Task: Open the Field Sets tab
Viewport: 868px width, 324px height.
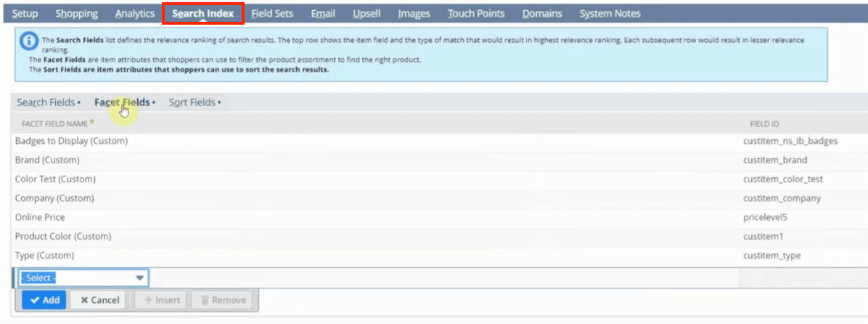Action: [x=272, y=14]
